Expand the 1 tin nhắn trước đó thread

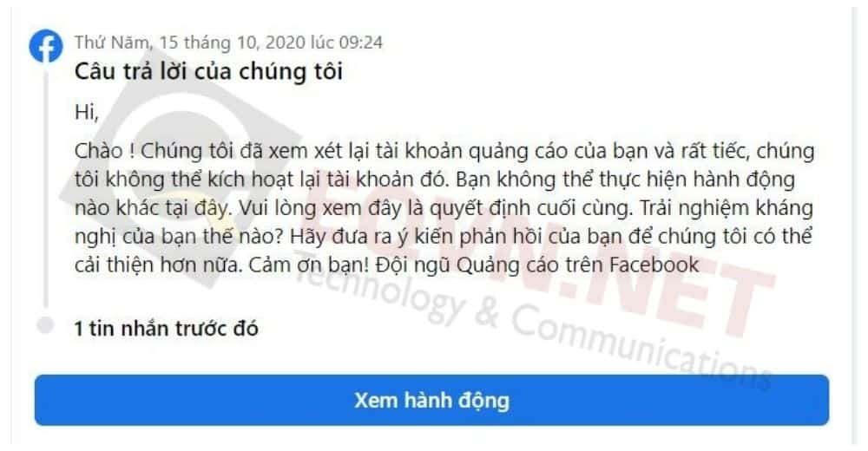pos(166,328)
